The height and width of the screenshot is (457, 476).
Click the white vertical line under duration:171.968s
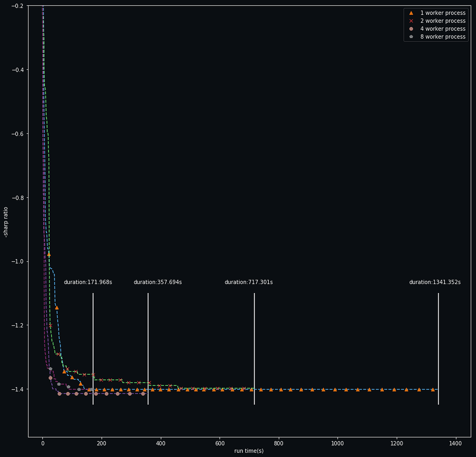pyautogui.click(x=93, y=349)
